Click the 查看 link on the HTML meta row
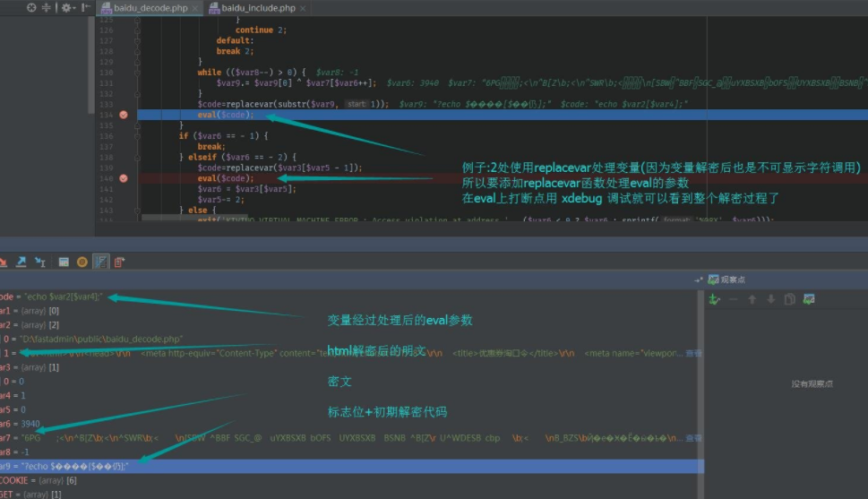The image size is (868, 499). 693,353
